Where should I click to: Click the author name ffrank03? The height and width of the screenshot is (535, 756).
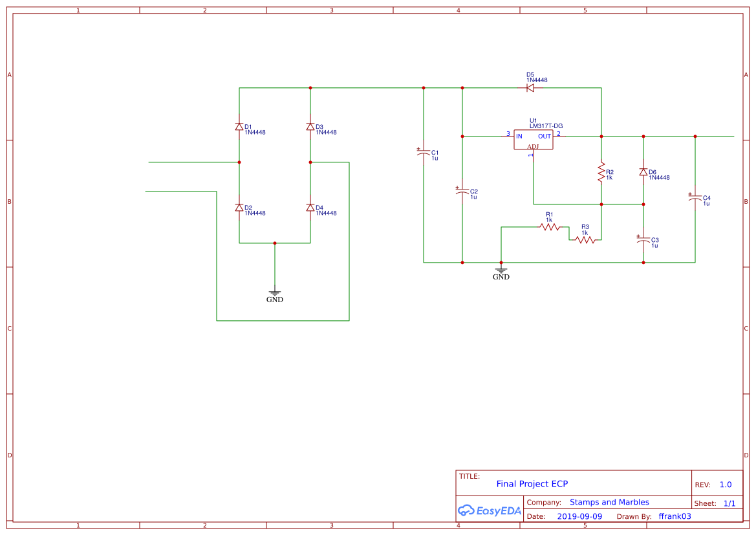click(x=675, y=516)
